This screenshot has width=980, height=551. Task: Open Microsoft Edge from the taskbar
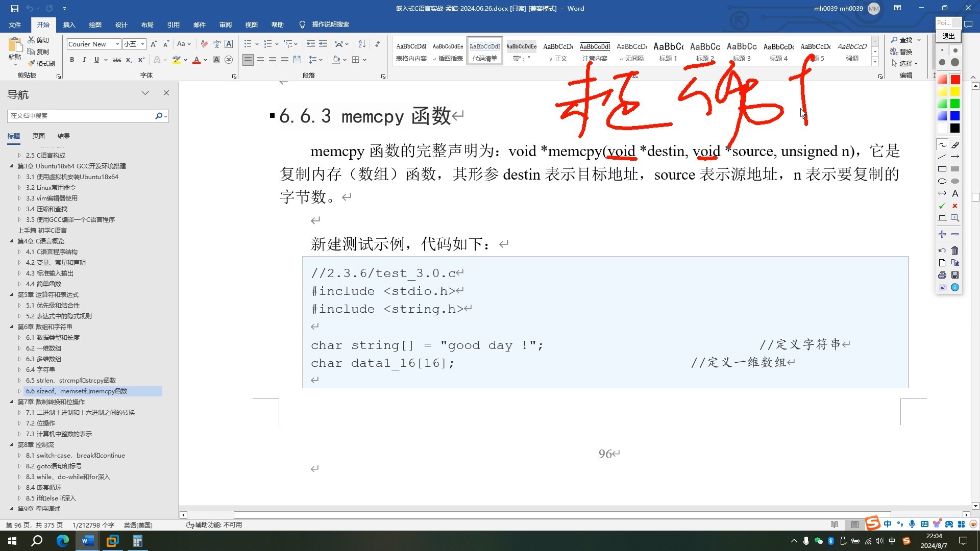62,541
